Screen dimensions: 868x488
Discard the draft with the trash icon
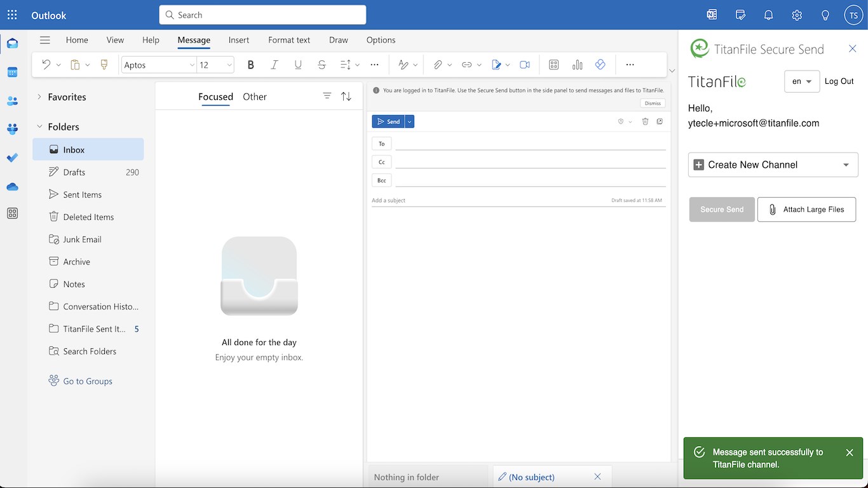point(645,121)
